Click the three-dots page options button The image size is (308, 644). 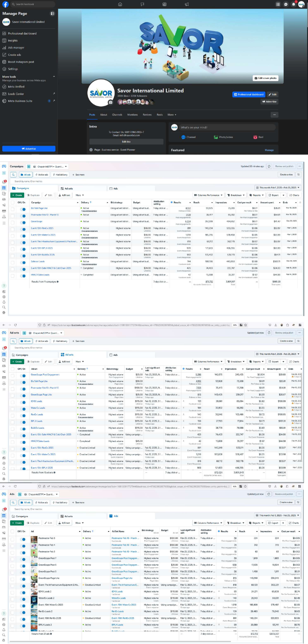274,115
